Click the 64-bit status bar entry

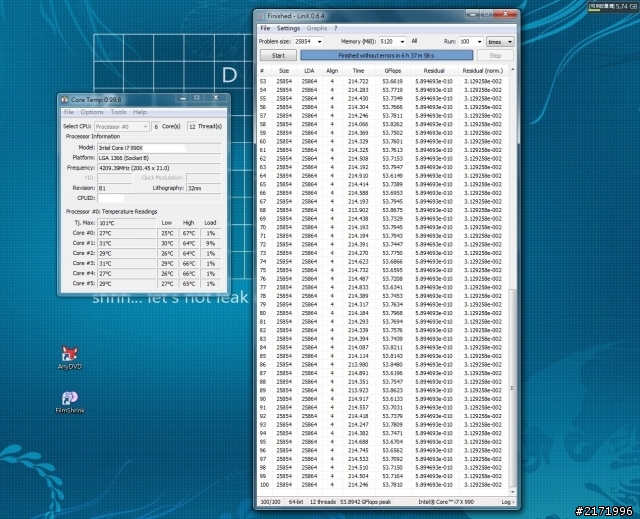pyautogui.click(x=296, y=502)
